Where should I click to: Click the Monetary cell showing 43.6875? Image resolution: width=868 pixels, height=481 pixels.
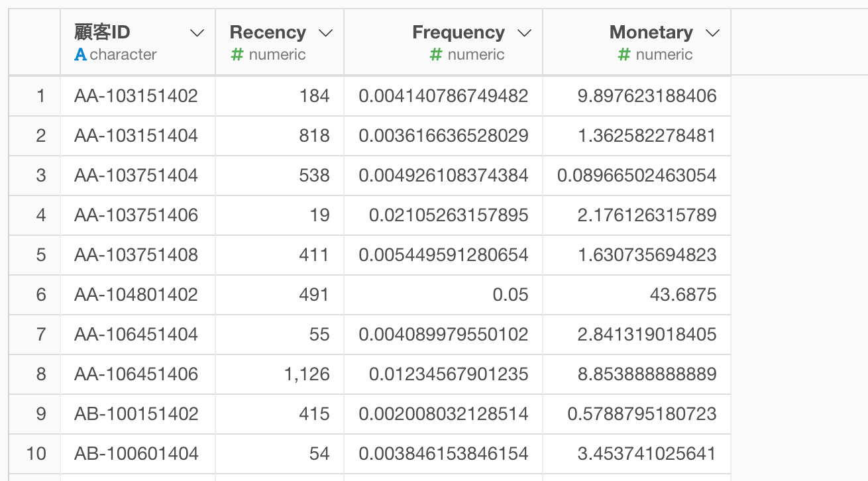point(637,295)
